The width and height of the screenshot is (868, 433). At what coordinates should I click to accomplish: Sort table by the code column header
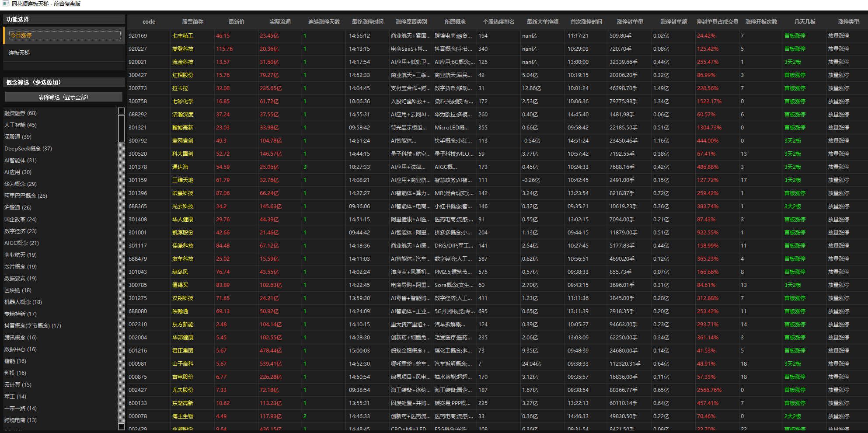(x=149, y=22)
